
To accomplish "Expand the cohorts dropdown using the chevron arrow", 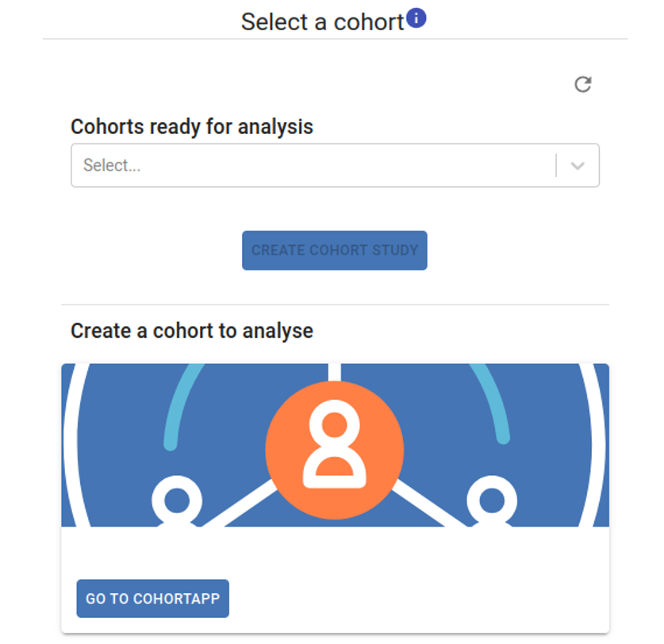I will coord(578,166).
